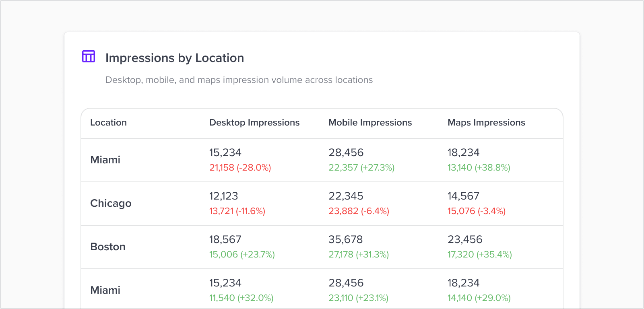644x309 pixels.
Task: Select the green value 23,110 (+23.1%)
Action: (359, 298)
